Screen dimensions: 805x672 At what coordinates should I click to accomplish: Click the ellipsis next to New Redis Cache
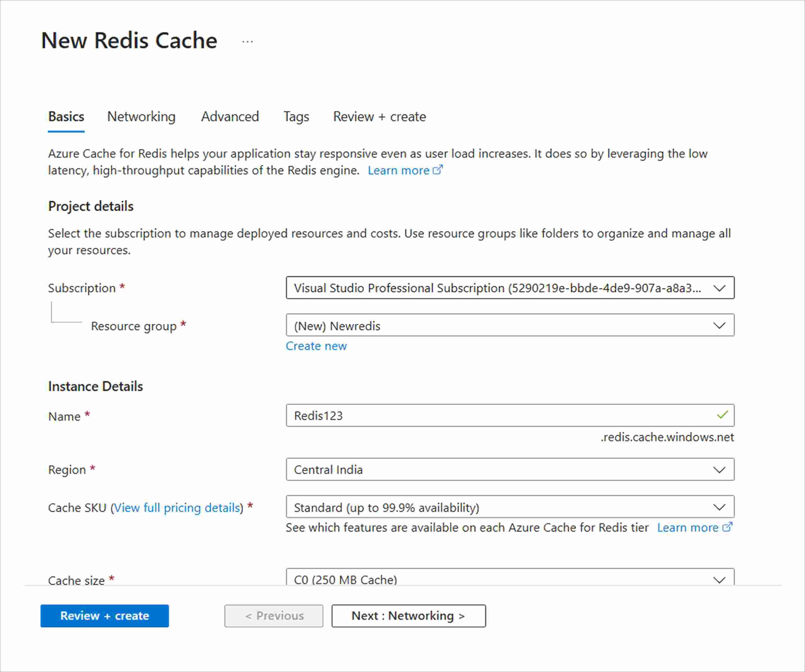248,41
